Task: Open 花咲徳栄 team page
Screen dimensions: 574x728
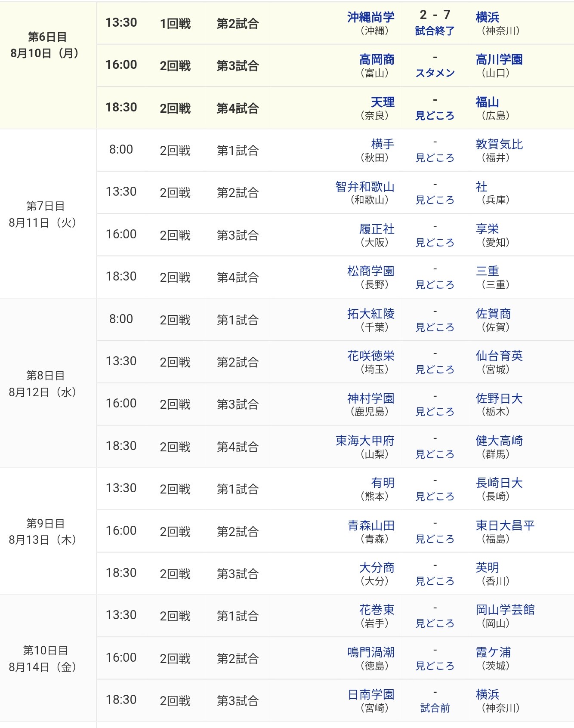Action: 370,356
